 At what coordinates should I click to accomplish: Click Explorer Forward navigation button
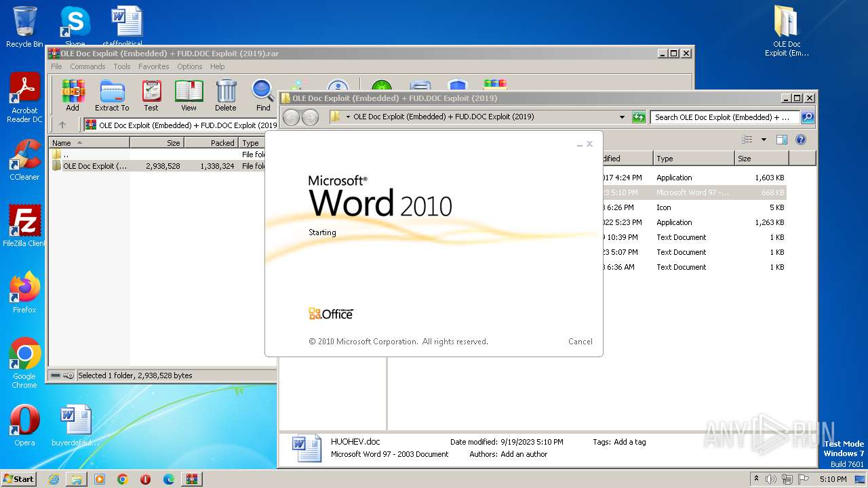(310, 117)
